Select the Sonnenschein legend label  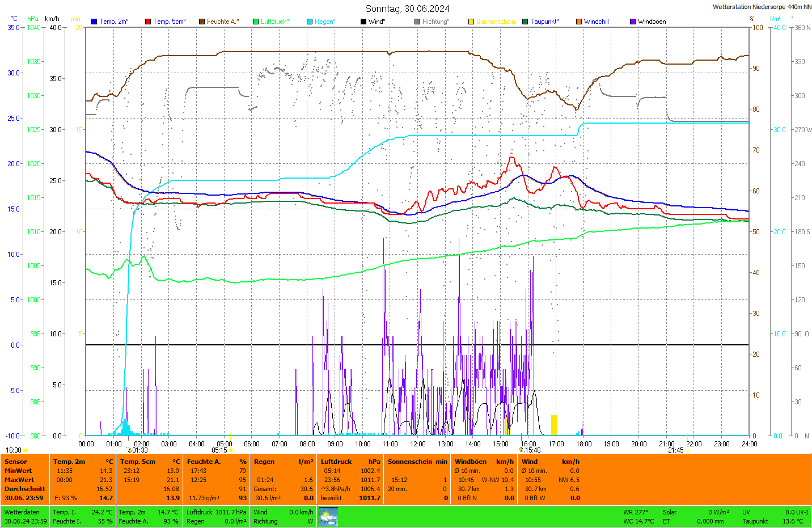[496, 22]
